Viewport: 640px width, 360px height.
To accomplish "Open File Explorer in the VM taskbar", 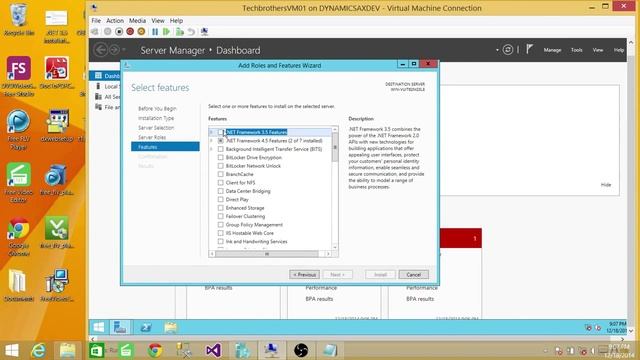I will (171, 327).
